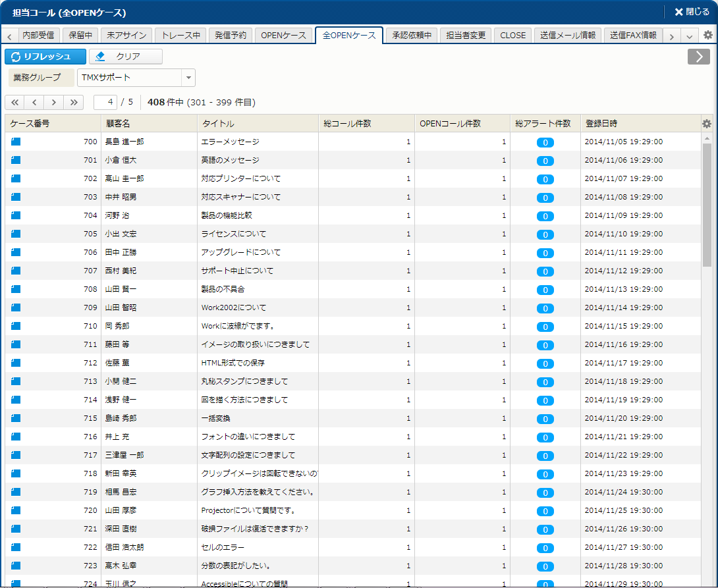The width and height of the screenshot is (718, 588).
Task: Click the case icon for row 705
Action: (16, 234)
